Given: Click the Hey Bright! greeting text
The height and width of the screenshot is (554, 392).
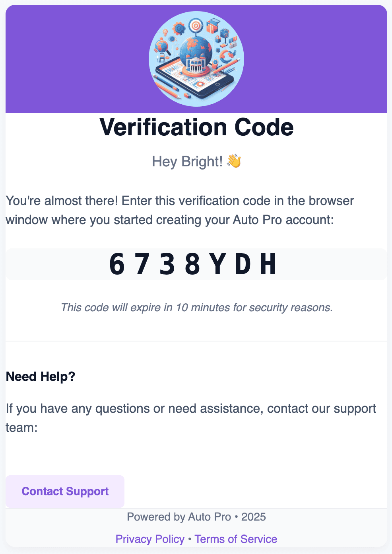Looking at the screenshot, I should (187, 162).
